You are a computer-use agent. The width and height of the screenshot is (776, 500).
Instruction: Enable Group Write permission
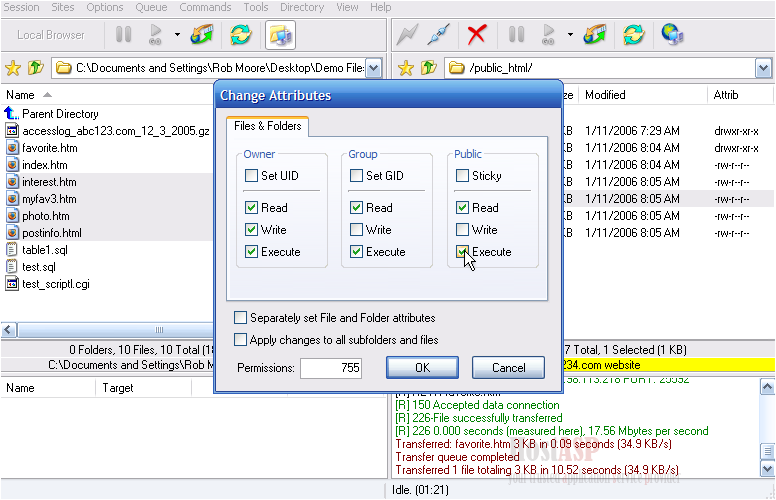click(358, 230)
